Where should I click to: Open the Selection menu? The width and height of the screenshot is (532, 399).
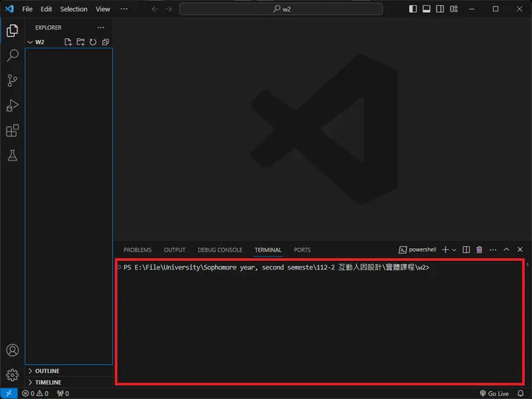click(73, 9)
